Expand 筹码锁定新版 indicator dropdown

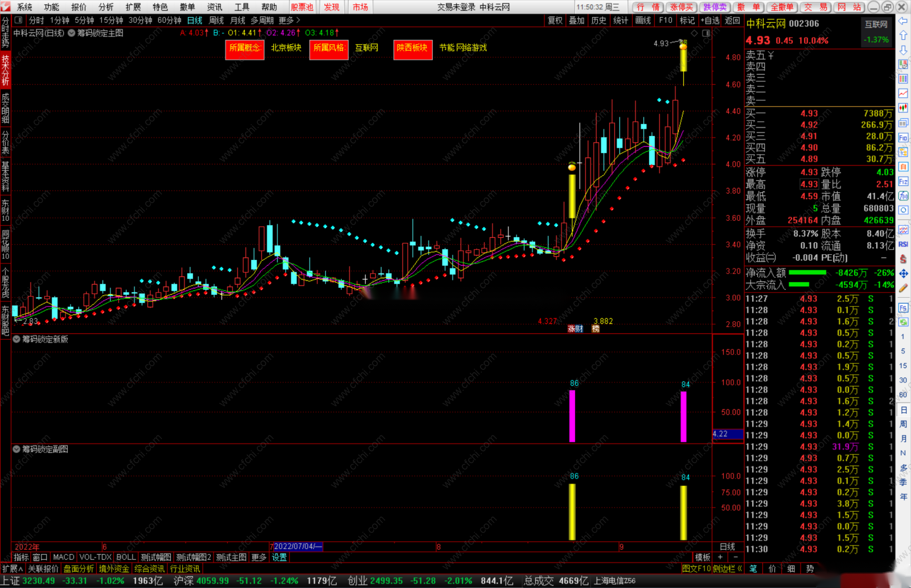click(x=16, y=339)
